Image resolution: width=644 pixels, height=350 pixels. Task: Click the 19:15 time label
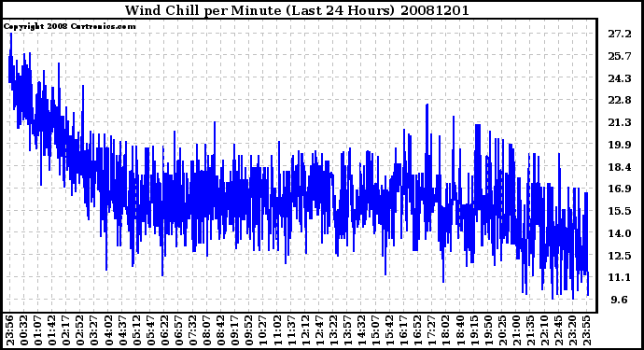tap(473, 330)
